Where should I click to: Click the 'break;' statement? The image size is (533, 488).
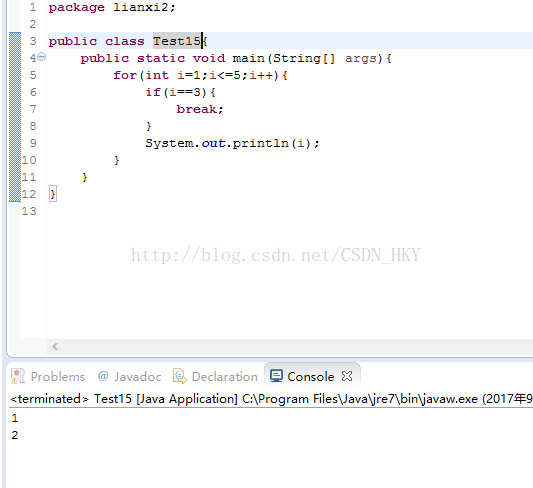(200, 109)
